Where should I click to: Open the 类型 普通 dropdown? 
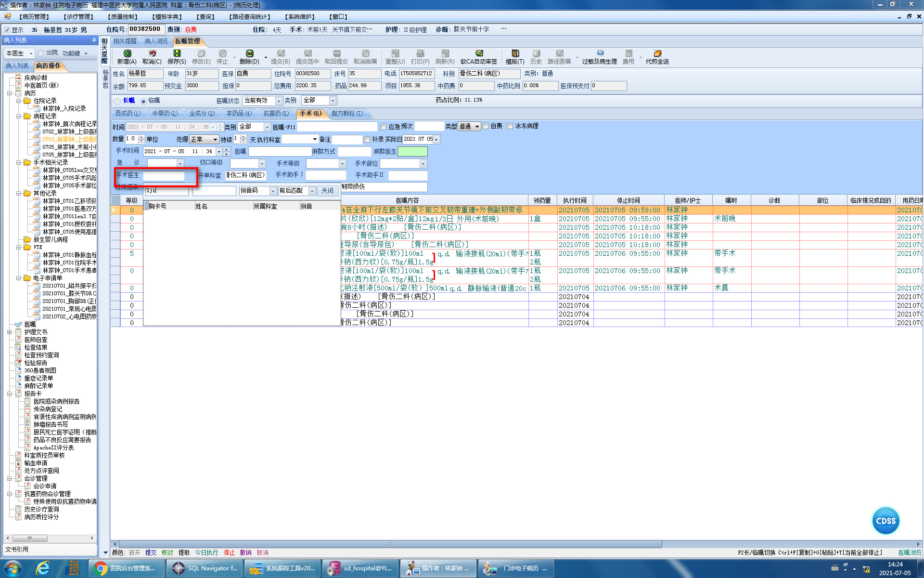click(477, 127)
